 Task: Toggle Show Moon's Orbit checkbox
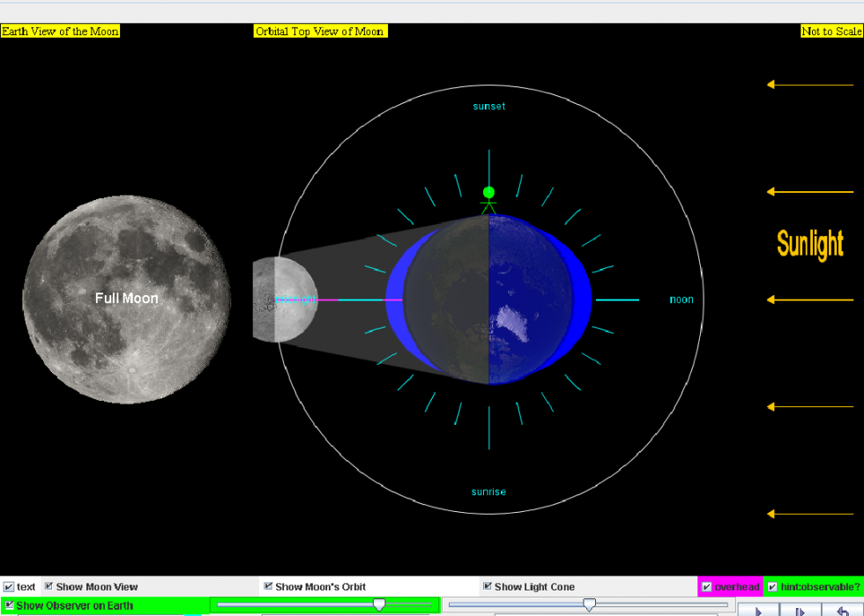[268, 586]
